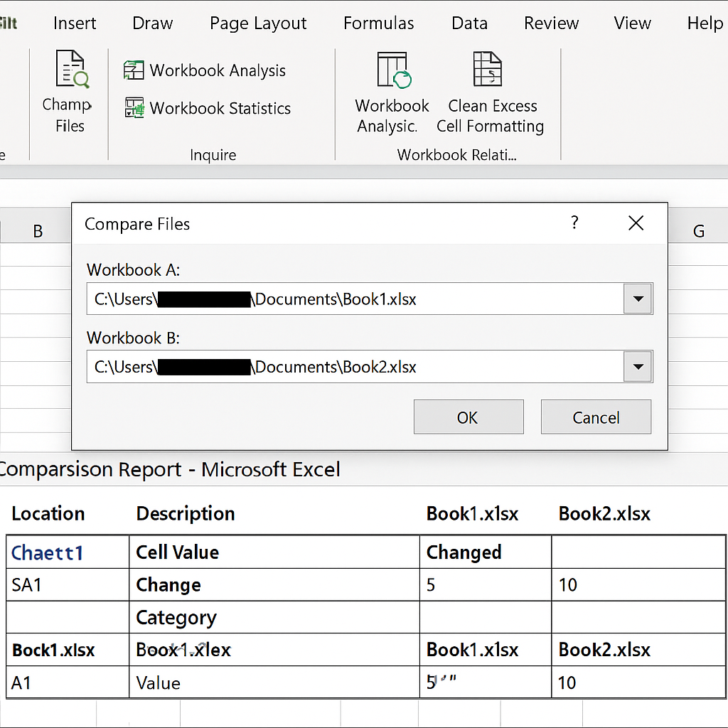
Task: Click the Inquire group label
Action: coord(213,154)
